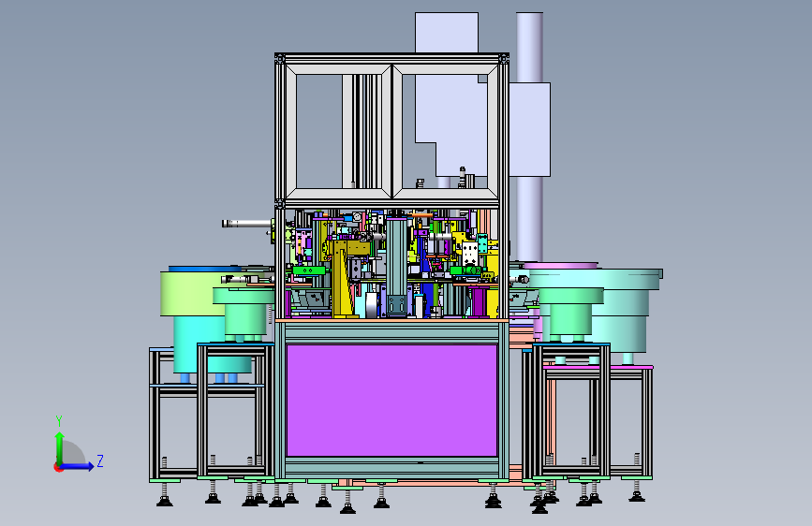Select the yellow bracket inside the machine
812x526 pixels.
pos(342,280)
